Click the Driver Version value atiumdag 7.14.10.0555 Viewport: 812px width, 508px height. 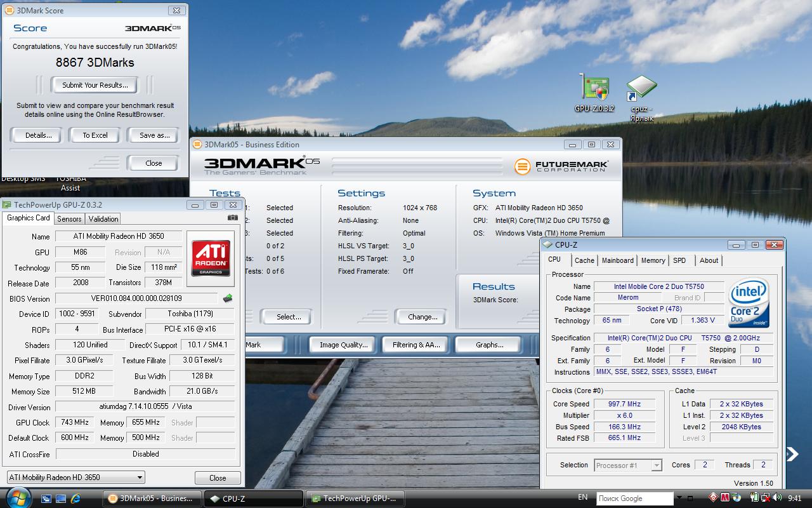(145, 406)
